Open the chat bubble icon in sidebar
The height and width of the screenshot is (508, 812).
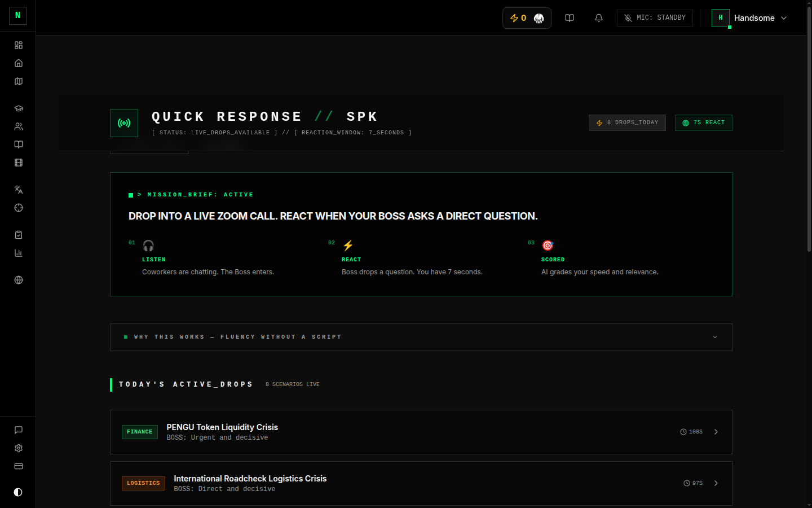[19, 430]
